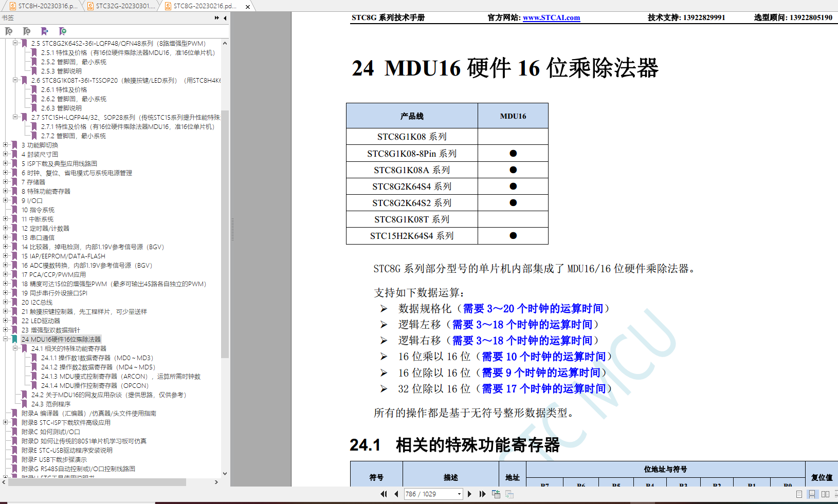
Task: Expand the '9 I/O口' bookmark node
Action: 6,200
